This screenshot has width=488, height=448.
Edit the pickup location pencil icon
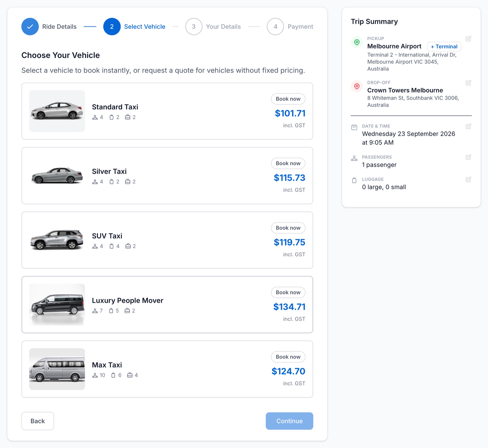(468, 39)
